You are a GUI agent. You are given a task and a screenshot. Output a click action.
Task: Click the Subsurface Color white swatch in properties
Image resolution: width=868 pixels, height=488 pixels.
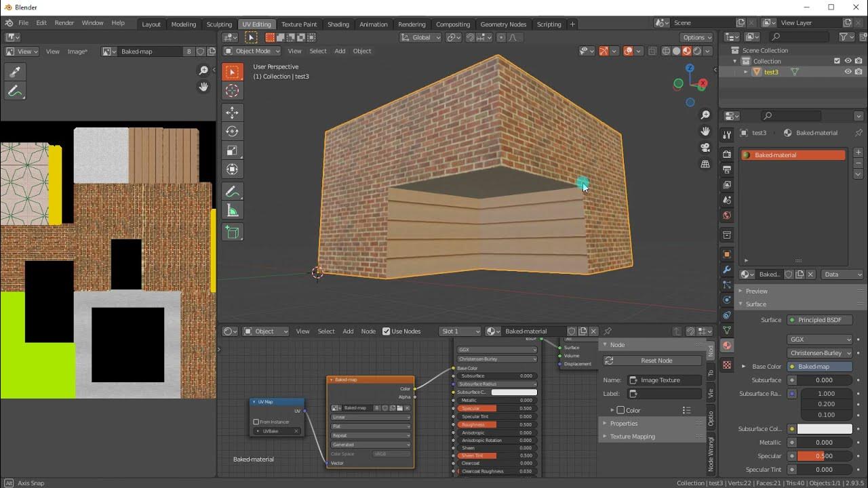pos(825,429)
